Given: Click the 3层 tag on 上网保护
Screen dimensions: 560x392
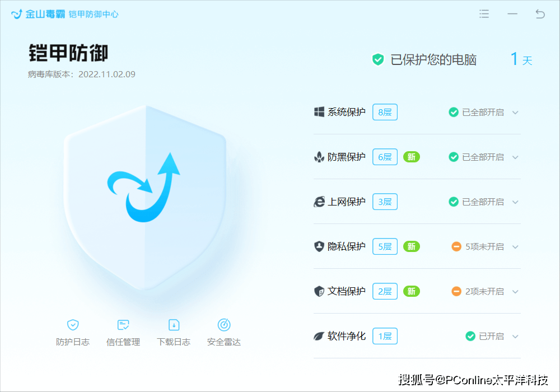Looking at the screenshot, I should (x=385, y=202).
